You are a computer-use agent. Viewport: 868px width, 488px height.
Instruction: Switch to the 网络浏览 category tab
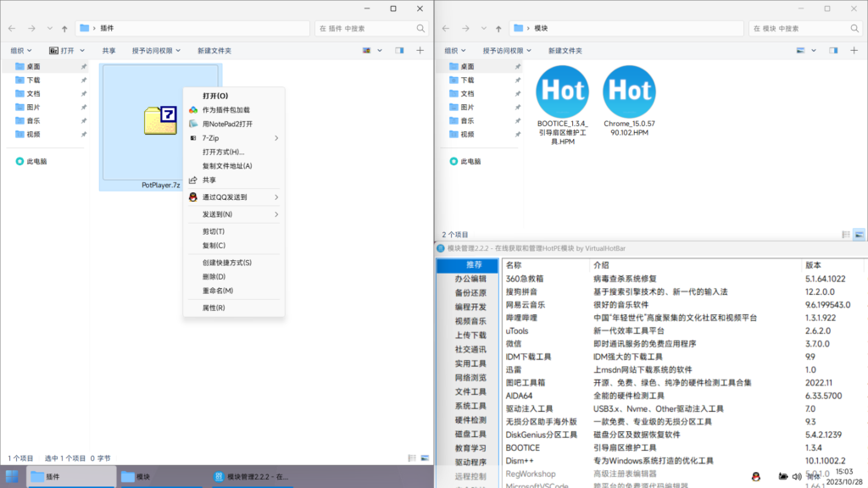468,378
